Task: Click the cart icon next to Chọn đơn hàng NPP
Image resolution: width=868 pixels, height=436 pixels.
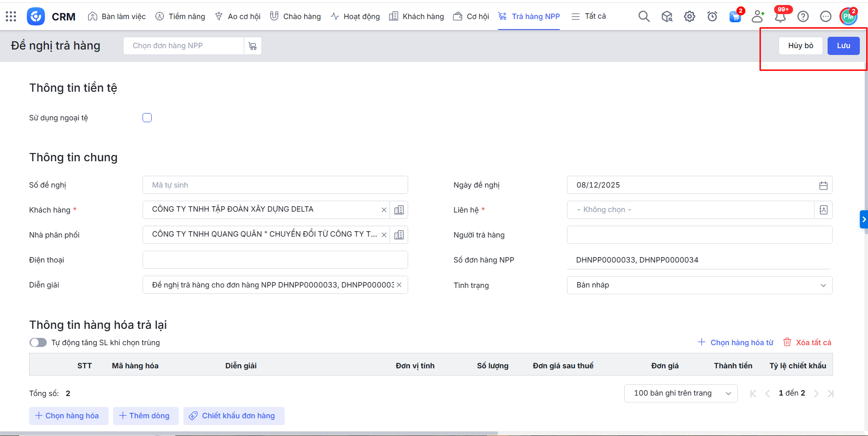Action: coord(253,46)
